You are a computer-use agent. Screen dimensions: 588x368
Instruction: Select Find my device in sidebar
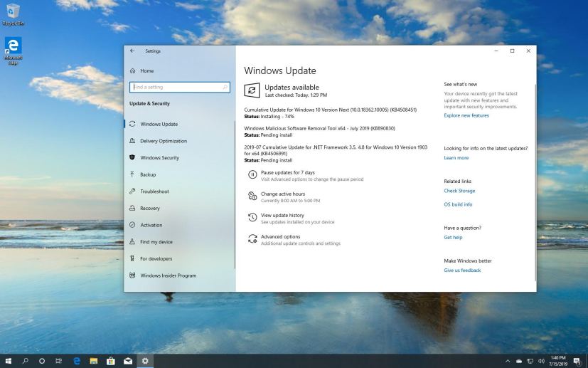point(156,242)
